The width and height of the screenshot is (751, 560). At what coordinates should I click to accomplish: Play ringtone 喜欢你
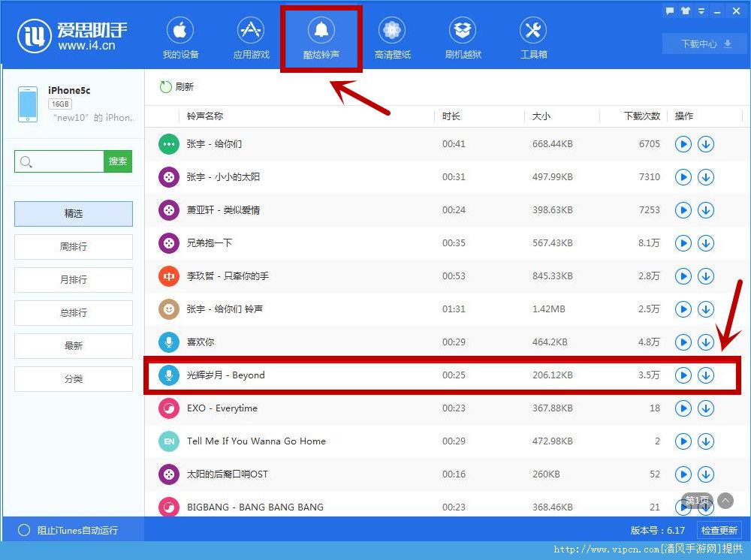pos(683,342)
